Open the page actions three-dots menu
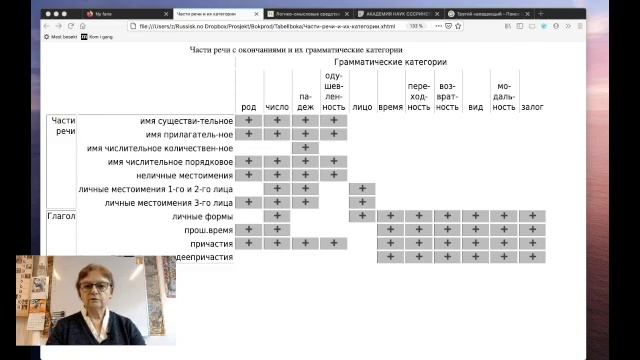The width and height of the screenshot is (640, 360). tap(438, 26)
